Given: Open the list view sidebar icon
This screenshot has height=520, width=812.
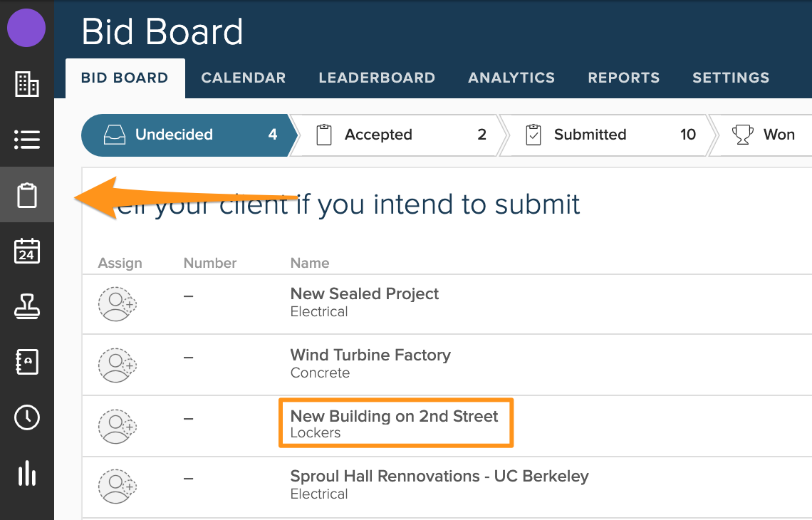Looking at the screenshot, I should click(x=27, y=139).
